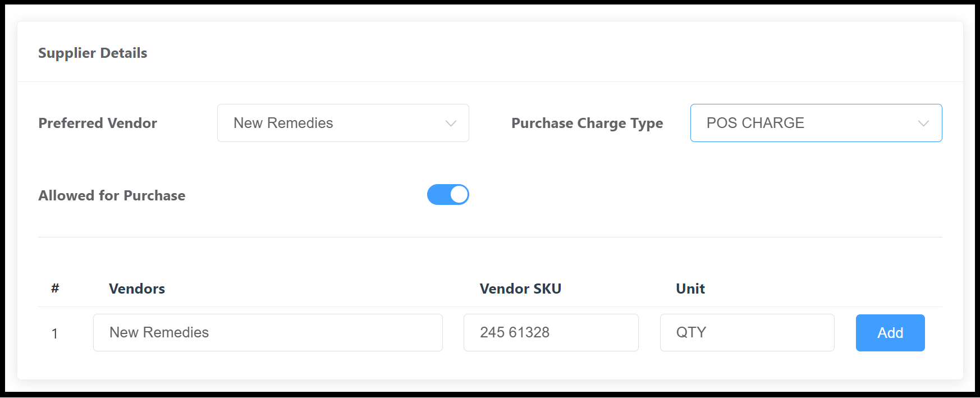Viewport: 980px width, 398px height.
Task: Open the Purchase Charge Type dropdown
Action: point(815,123)
